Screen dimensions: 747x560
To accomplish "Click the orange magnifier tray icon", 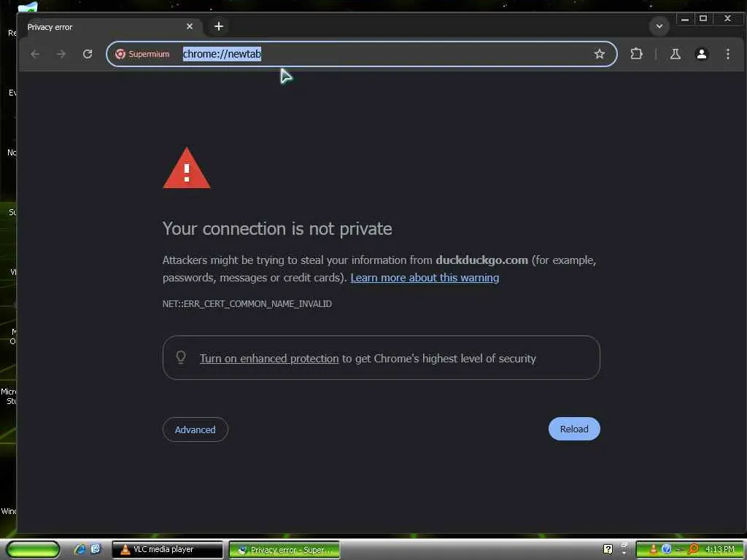I will [x=693, y=550].
